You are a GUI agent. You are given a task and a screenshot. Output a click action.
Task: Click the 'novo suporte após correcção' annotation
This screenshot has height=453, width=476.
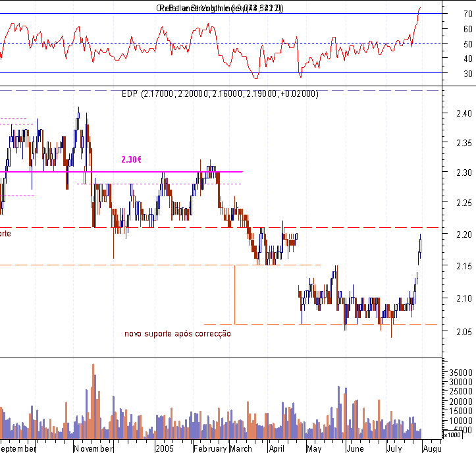pyautogui.click(x=178, y=334)
